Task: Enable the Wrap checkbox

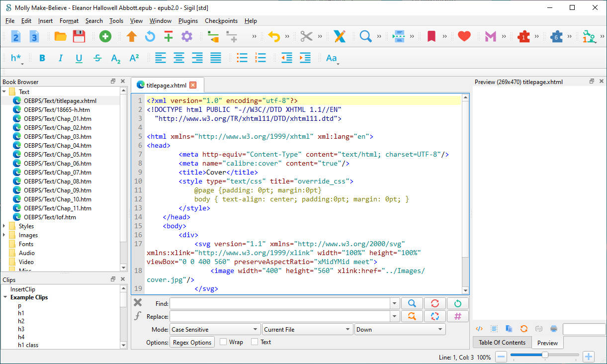Action: tap(223, 342)
